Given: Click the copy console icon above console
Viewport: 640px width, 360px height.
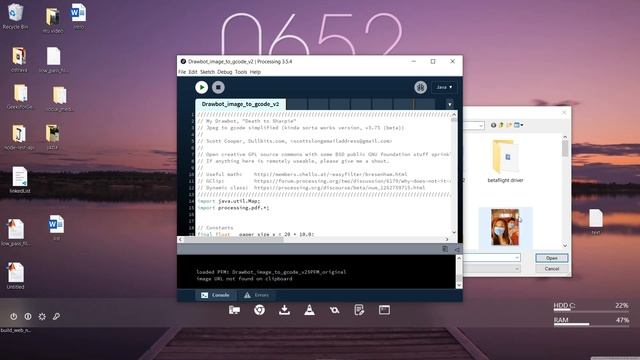Looking at the screenshot, I should click(x=445, y=249).
